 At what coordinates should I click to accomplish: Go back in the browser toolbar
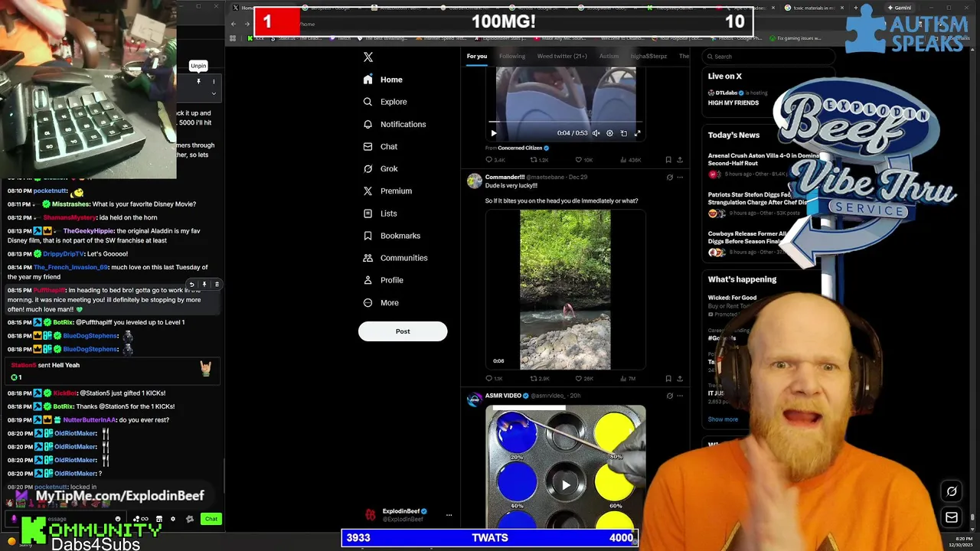(x=234, y=24)
